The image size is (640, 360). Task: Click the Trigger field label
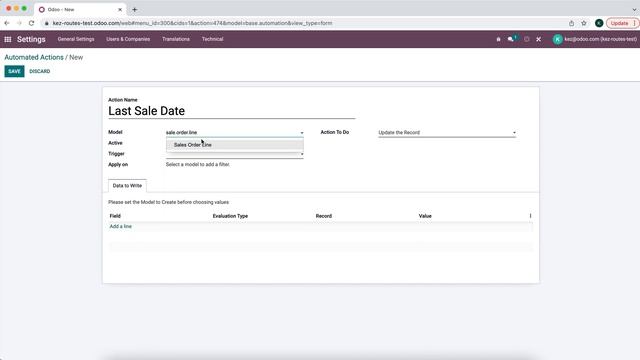(x=116, y=154)
